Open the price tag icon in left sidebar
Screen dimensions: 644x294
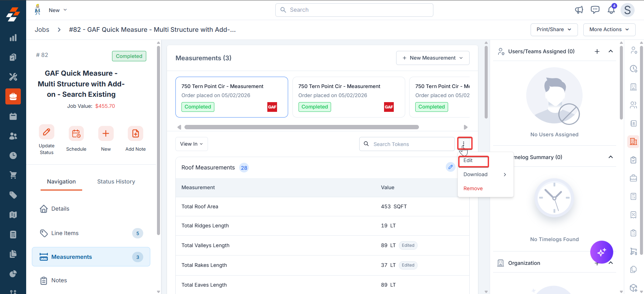pyautogui.click(x=13, y=195)
